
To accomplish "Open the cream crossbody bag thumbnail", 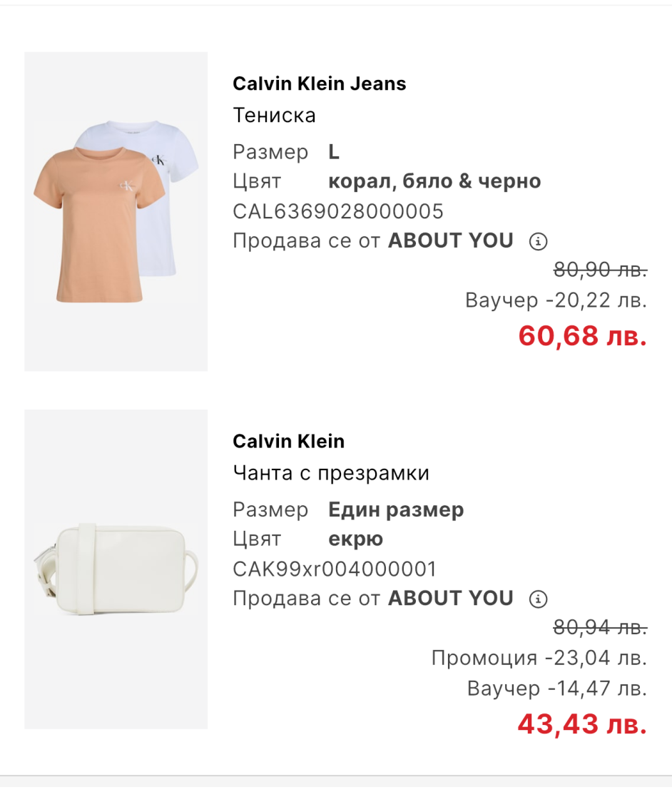I will click(x=116, y=569).
